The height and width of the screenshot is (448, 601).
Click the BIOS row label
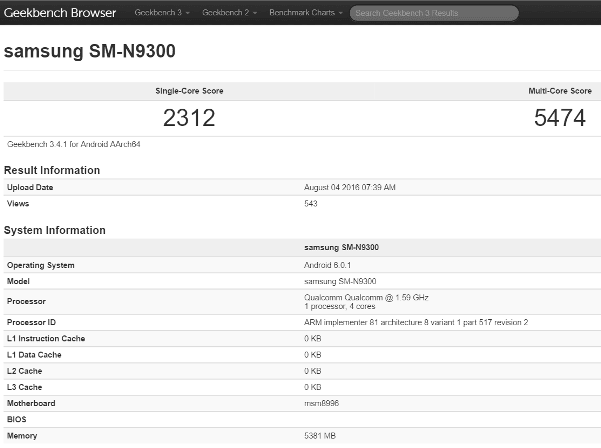point(16,419)
